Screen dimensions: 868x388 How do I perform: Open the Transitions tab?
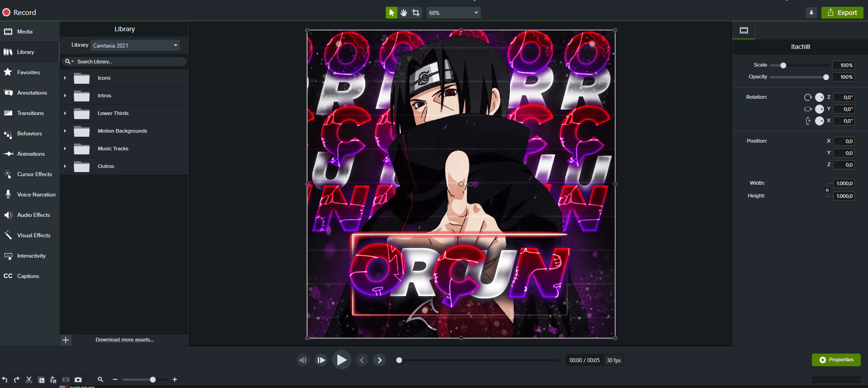coord(30,113)
